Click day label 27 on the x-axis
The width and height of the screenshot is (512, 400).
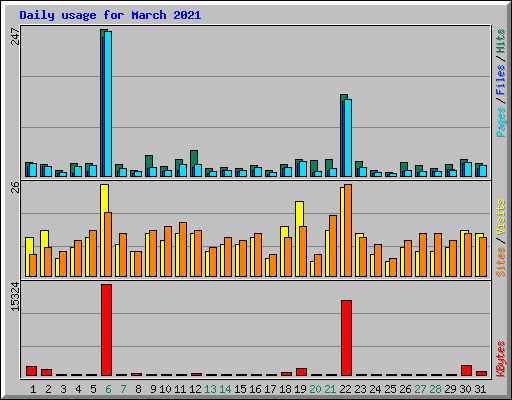[420, 389]
